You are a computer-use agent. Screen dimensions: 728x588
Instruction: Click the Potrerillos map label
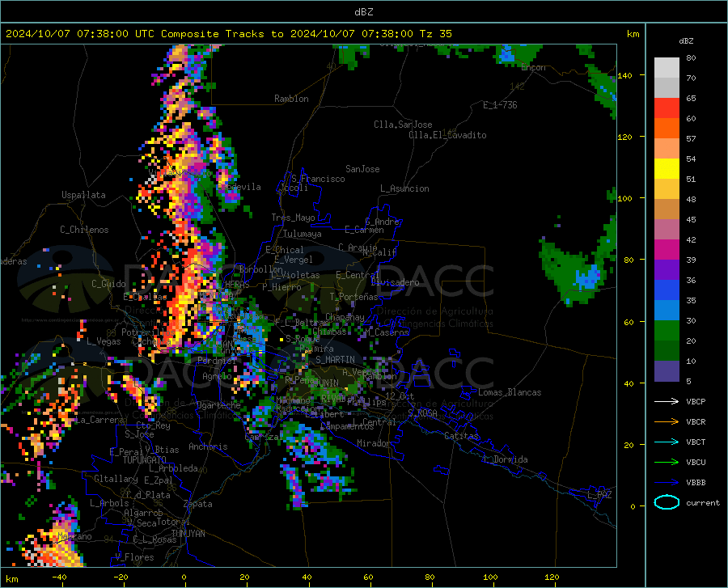coord(148,332)
